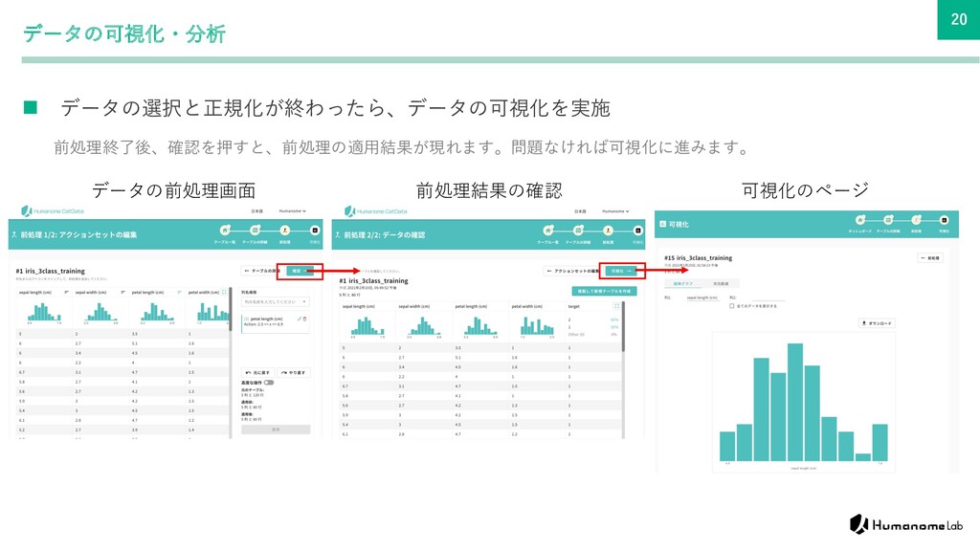
Task: Click 可視化 button in 前処理 2/2 screen
Action: coord(622,271)
